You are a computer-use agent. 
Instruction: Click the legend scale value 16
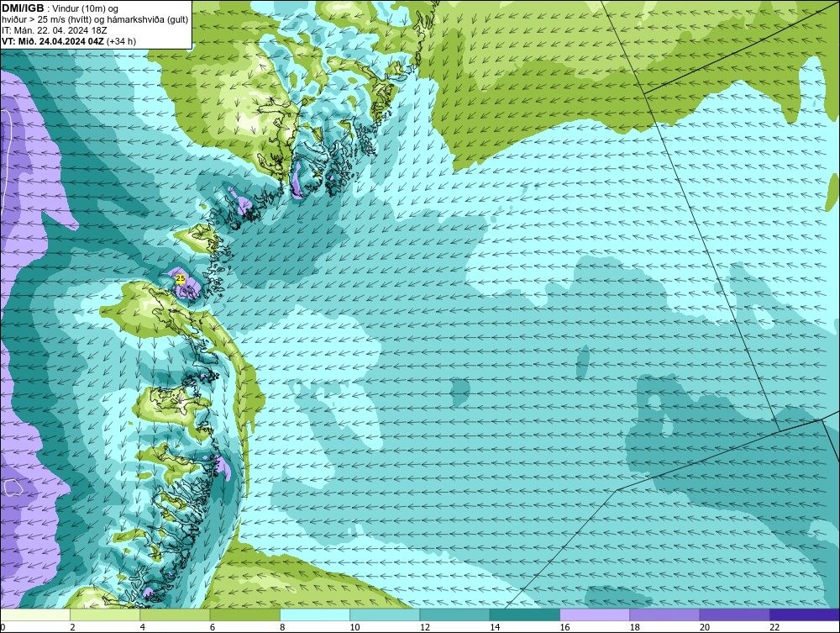point(564,628)
